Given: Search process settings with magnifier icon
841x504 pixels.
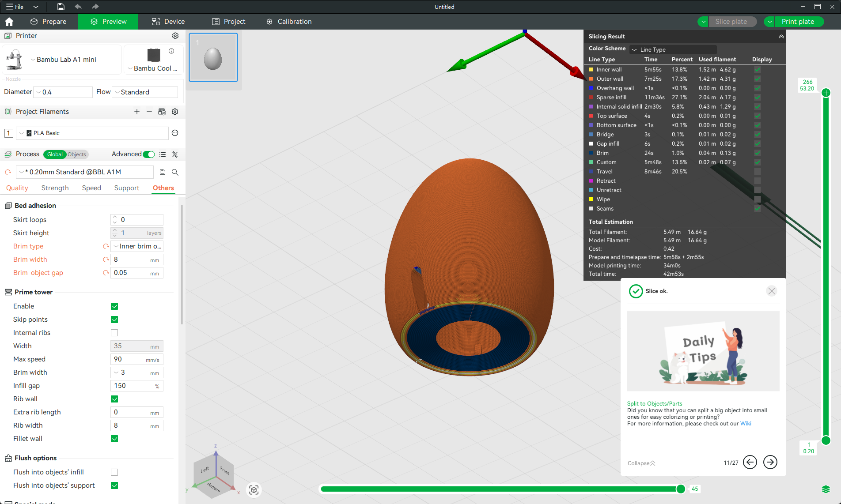Looking at the screenshot, I should click(x=175, y=172).
